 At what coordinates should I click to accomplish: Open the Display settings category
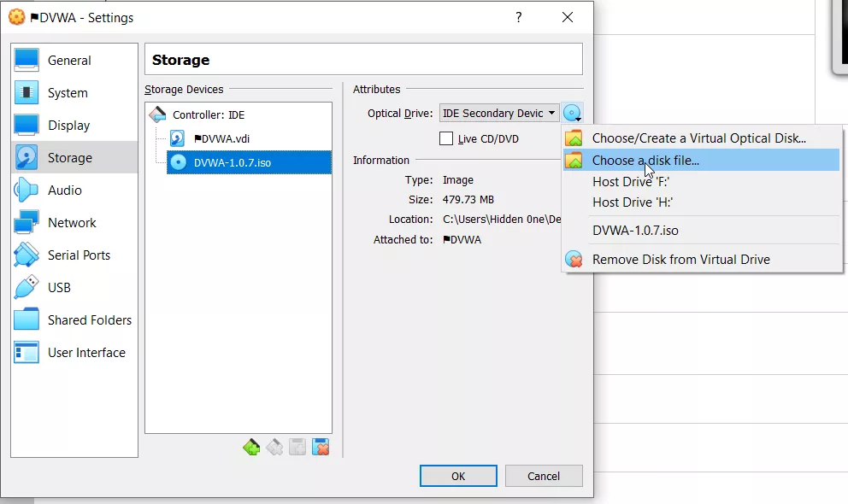point(74,125)
